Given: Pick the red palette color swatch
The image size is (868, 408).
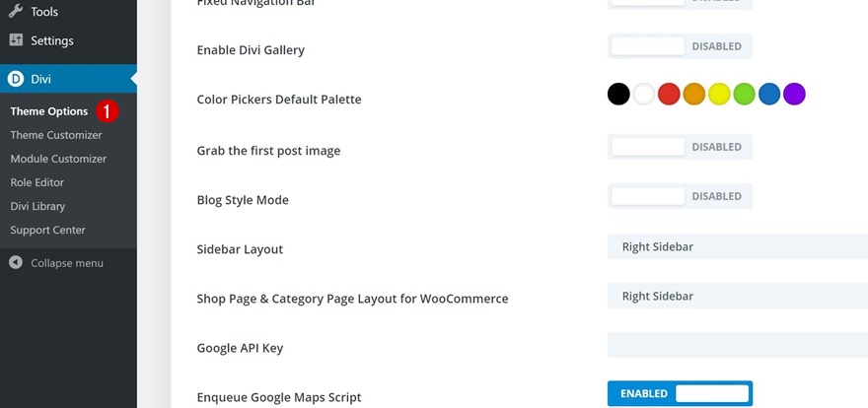Looking at the screenshot, I should tap(670, 95).
